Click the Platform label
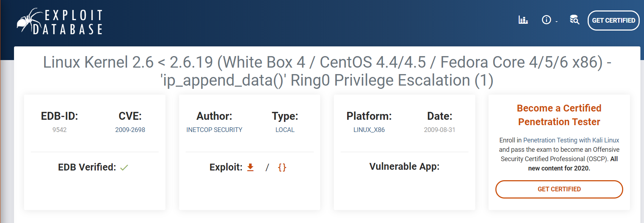Viewport: 644px width, 223px height. [369, 116]
